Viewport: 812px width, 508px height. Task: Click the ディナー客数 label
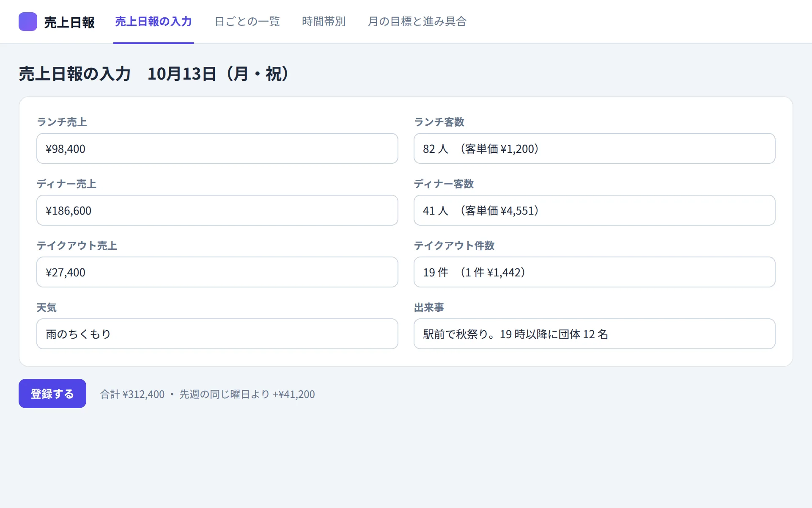click(444, 184)
